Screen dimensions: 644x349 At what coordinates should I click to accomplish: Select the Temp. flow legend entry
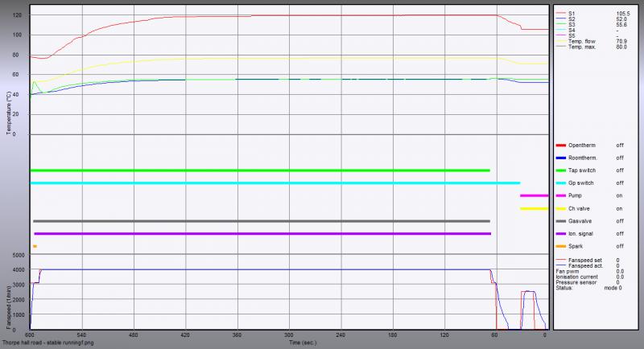581,41
